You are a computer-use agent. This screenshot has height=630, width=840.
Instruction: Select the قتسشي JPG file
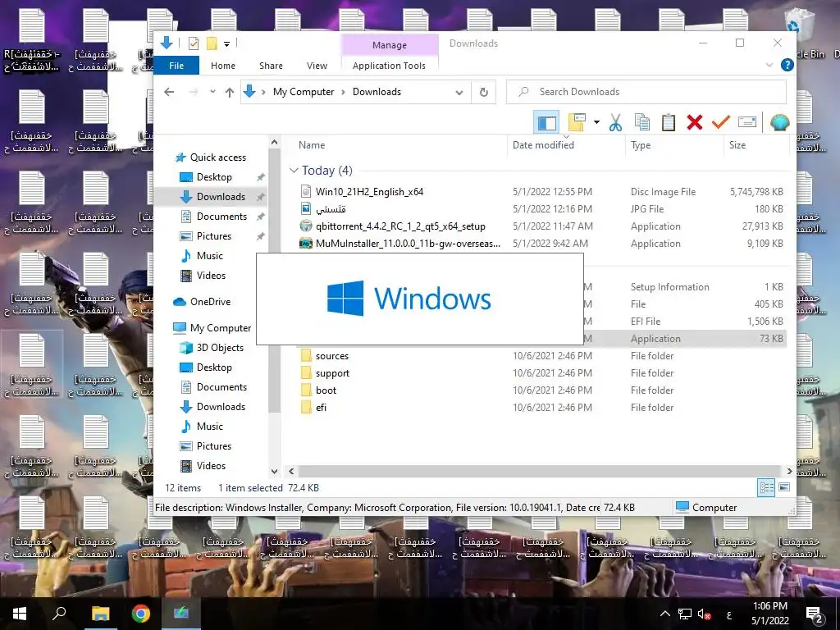point(331,209)
